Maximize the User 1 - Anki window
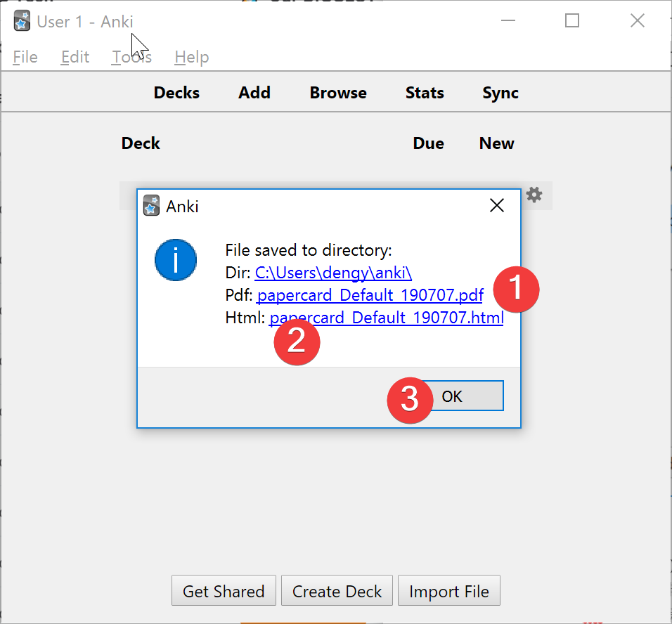The height and width of the screenshot is (624, 672). [571, 20]
